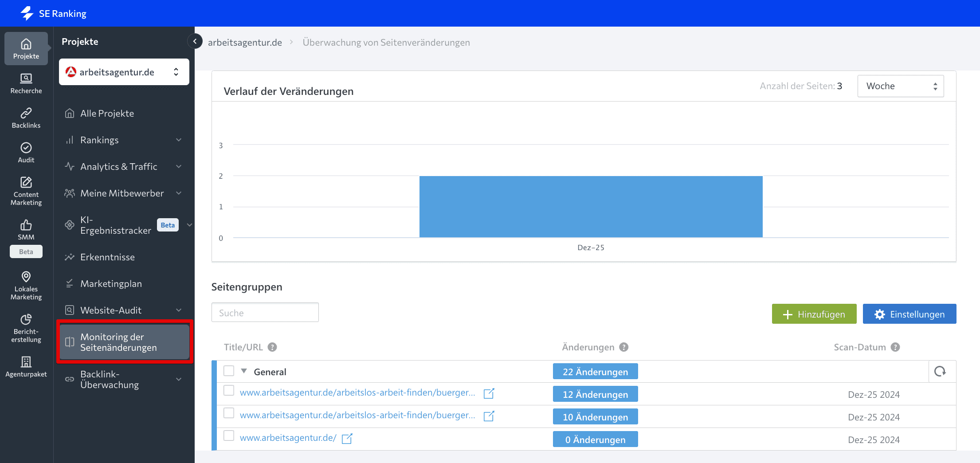Expand Analytics & Traffic submenu
This screenshot has height=463, width=980.
[x=179, y=167]
